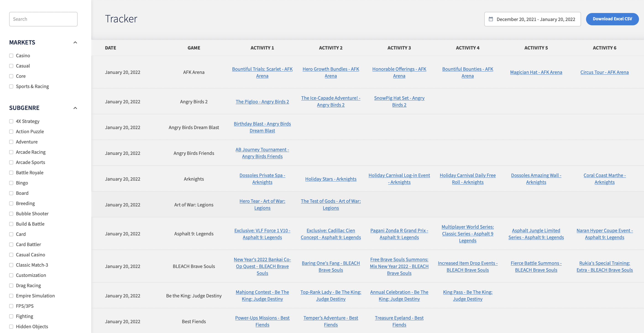
Task: Check the Empire Simulation checkbox
Action: [x=11, y=296]
